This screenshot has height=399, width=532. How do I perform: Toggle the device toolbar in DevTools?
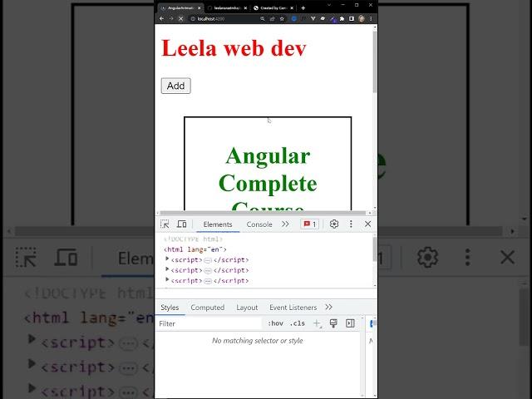181,224
